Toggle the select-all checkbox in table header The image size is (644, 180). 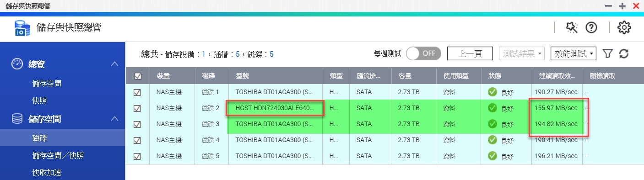[138, 76]
